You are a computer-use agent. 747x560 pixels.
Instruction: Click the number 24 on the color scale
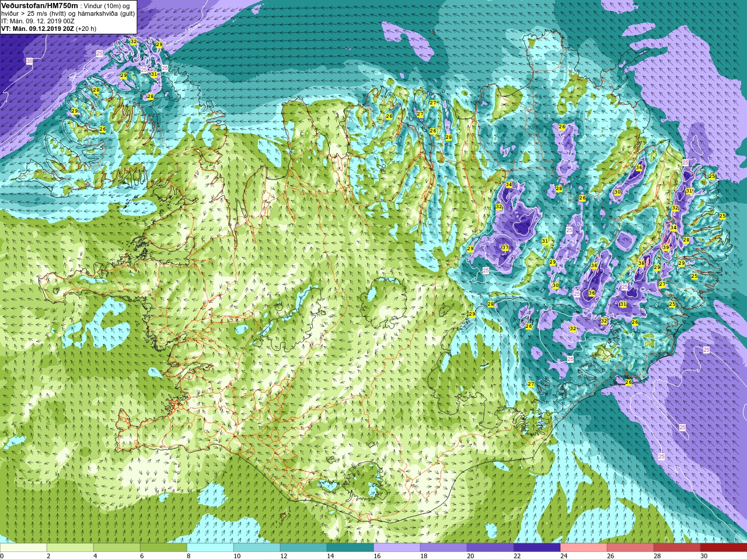pos(563,556)
